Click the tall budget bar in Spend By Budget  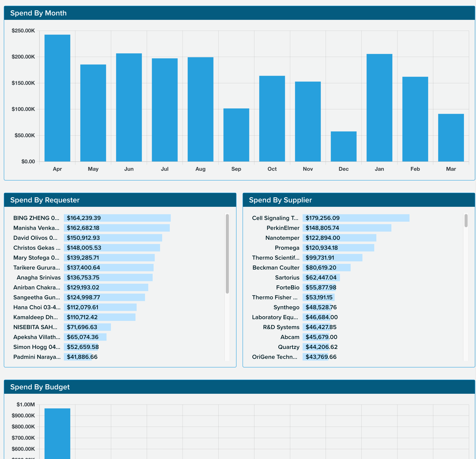pos(57,435)
